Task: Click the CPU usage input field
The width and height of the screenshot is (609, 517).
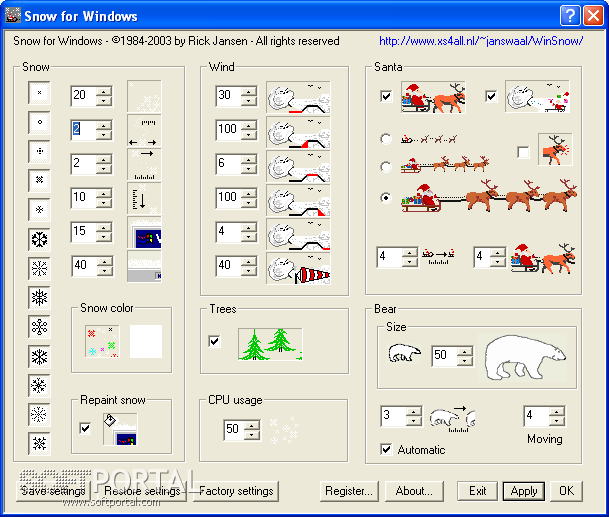Action: (234, 430)
